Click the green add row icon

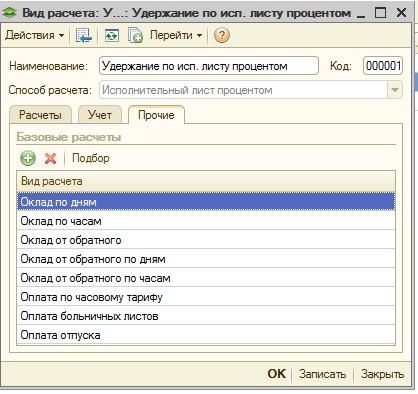click(28, 158)
